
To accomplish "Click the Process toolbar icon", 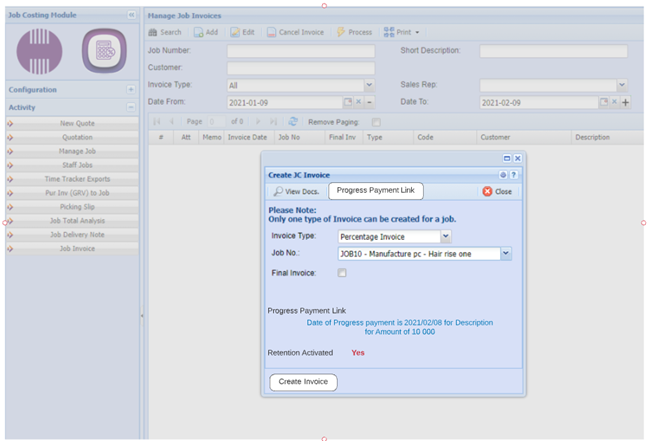I will pyautogui.click(x=340, y=32).
